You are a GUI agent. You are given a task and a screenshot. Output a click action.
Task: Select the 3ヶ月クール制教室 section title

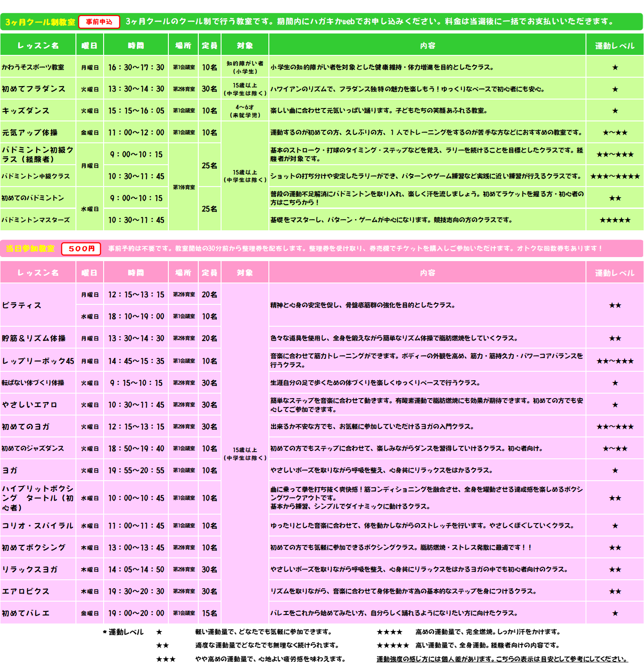pos(40,22)
